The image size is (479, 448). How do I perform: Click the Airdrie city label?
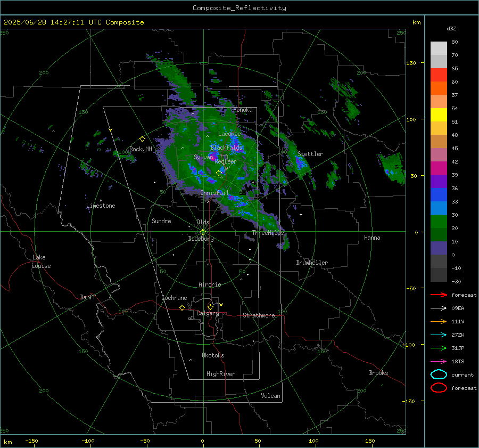210,284
